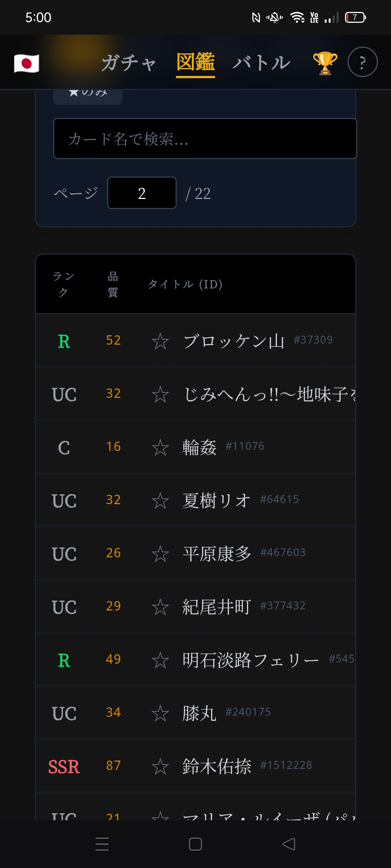
Task: Favorite the ブロッケン山 card star
Action: [x=160, y=341]
